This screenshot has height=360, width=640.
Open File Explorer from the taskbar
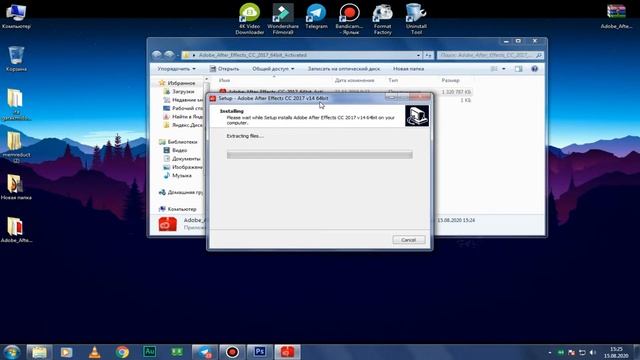39,352
